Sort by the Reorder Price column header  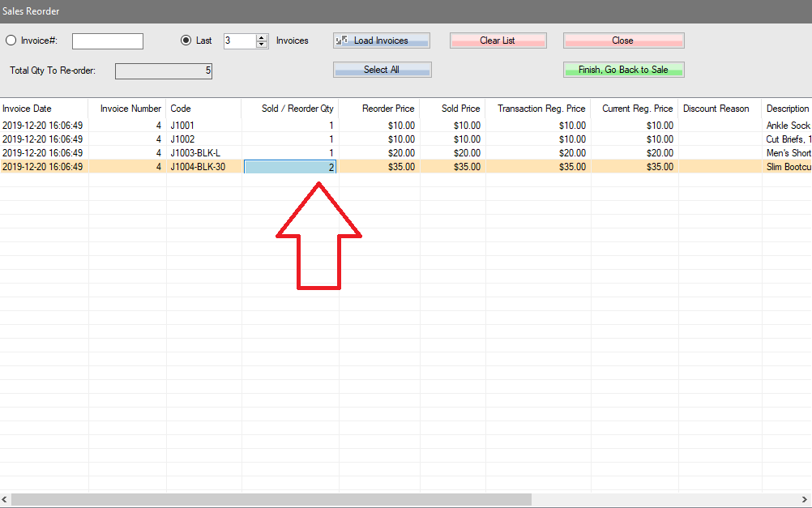(379, 109)
